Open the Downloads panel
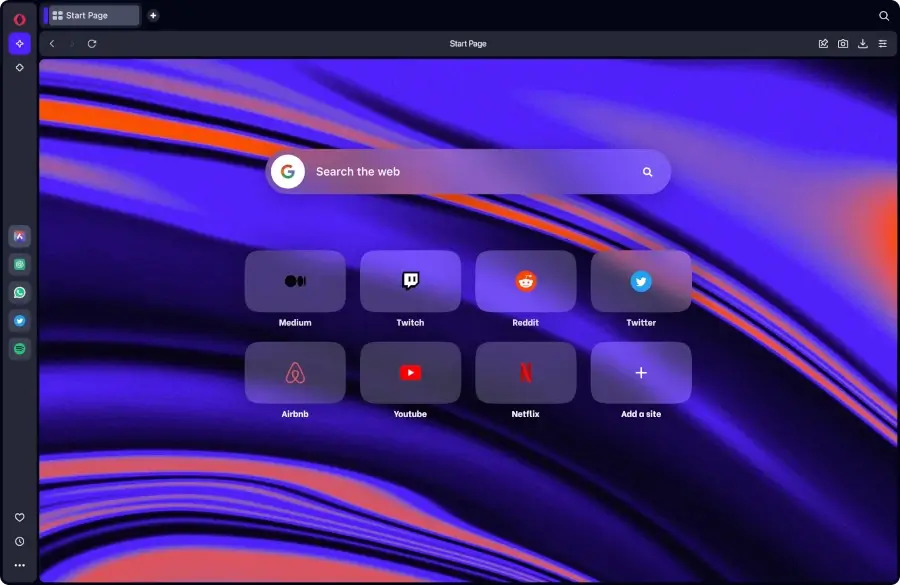The height and width of the screenshot is (585, 900). [863, 43]
